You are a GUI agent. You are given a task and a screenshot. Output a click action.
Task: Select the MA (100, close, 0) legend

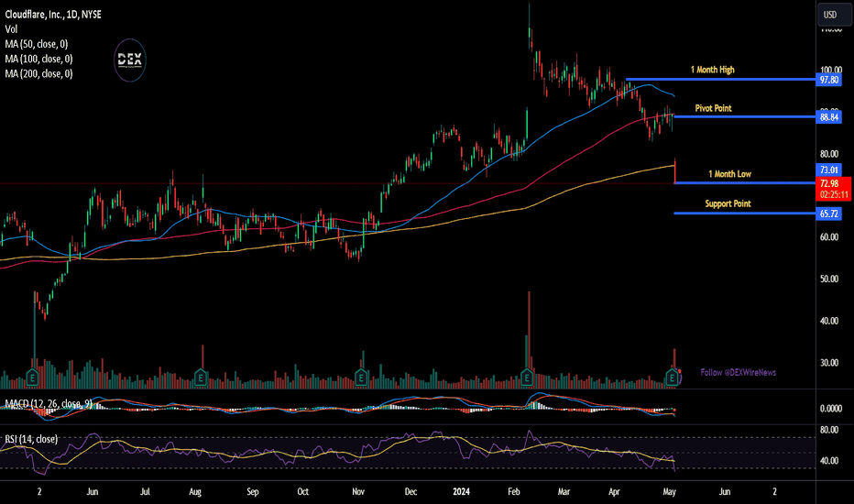(x=38, y=59)
